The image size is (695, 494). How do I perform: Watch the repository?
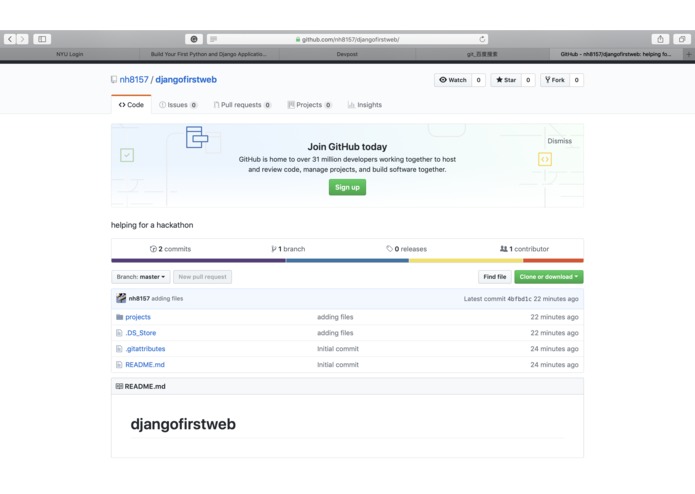453,80
